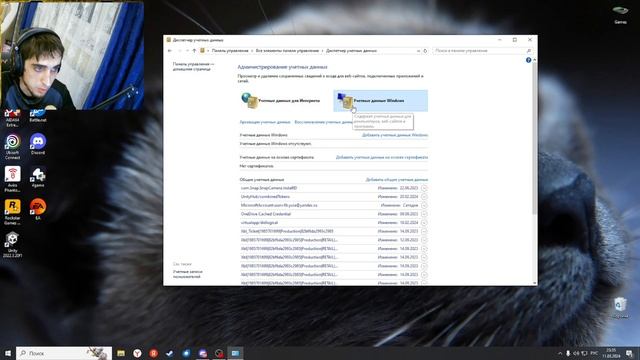Click the window vertical scrollbar
The image size is (640, 360).
click(x=534, y=139)
